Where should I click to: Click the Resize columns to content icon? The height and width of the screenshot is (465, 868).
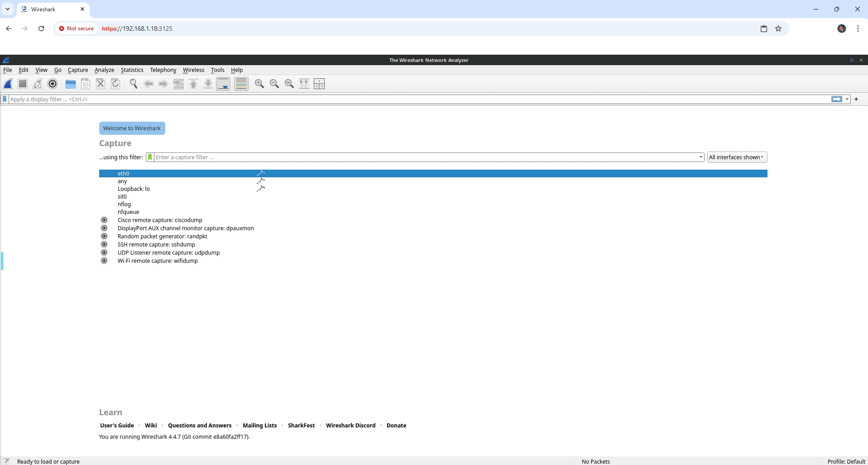coord(304,84)
